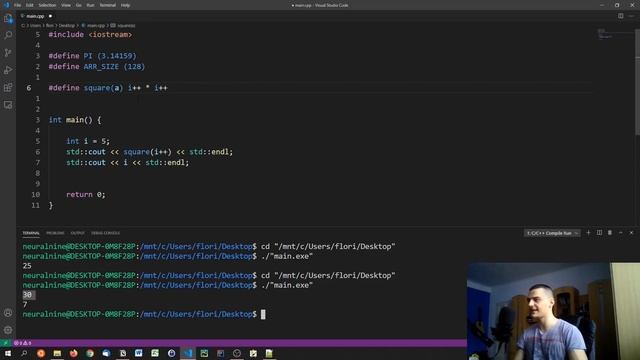Click the '#define square(a) i++ * i++' line

pyautogui.click(x=108, y=88)
